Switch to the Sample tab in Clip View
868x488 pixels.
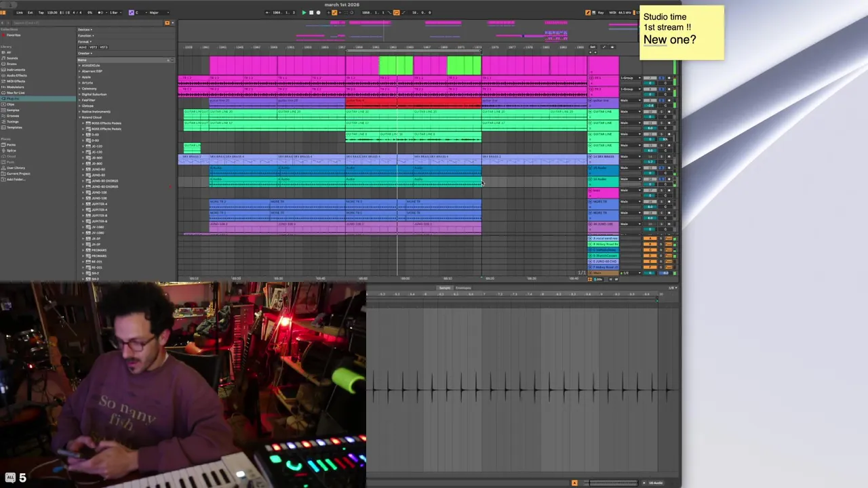pyautogui.click(x=445, y=288)
